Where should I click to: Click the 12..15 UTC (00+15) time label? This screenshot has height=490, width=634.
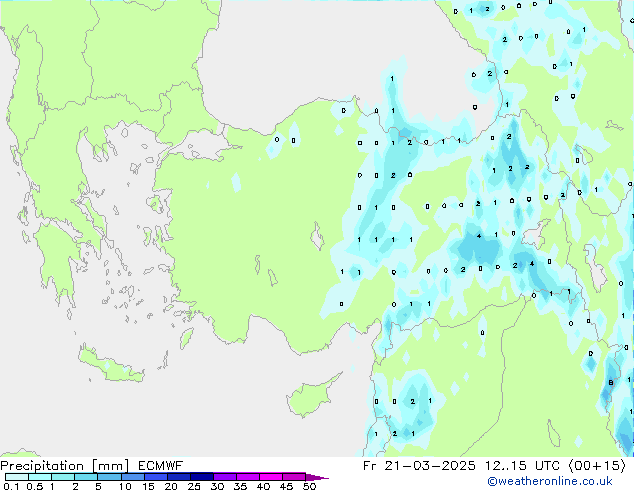click(x=556, y=466)
